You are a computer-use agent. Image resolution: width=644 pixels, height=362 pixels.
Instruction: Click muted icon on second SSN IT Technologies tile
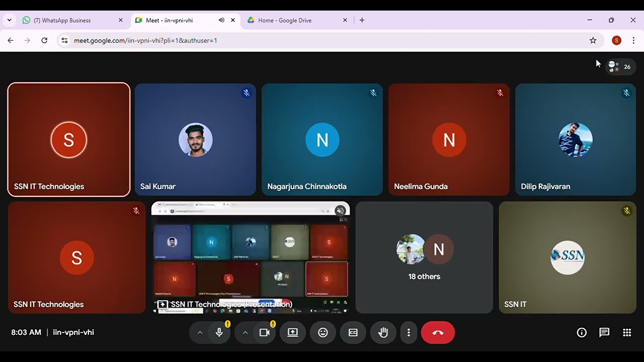(x=136, y=211)
